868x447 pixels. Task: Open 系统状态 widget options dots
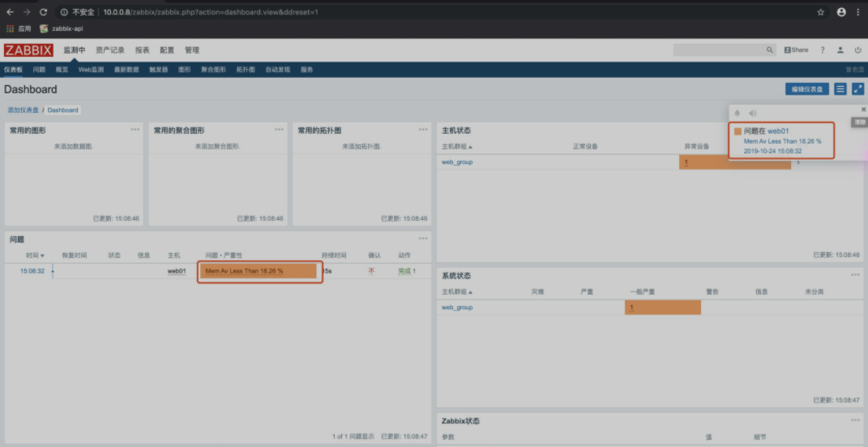pyautogui.click(x=856, y=275)
